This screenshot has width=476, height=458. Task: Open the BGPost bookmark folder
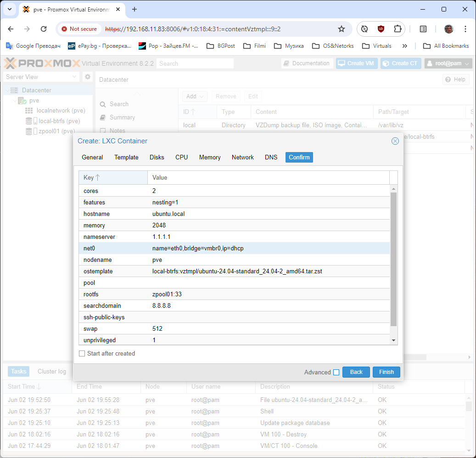(221, 46)
